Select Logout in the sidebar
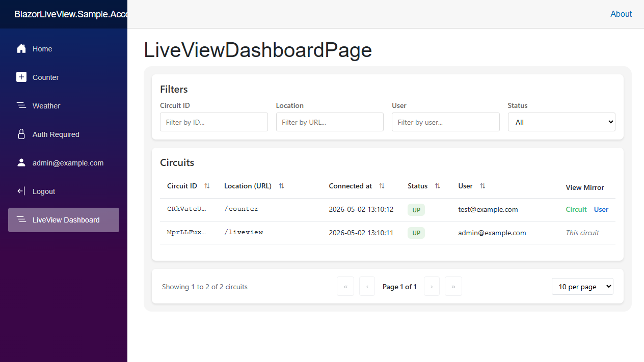 click(x=64, y=191)
